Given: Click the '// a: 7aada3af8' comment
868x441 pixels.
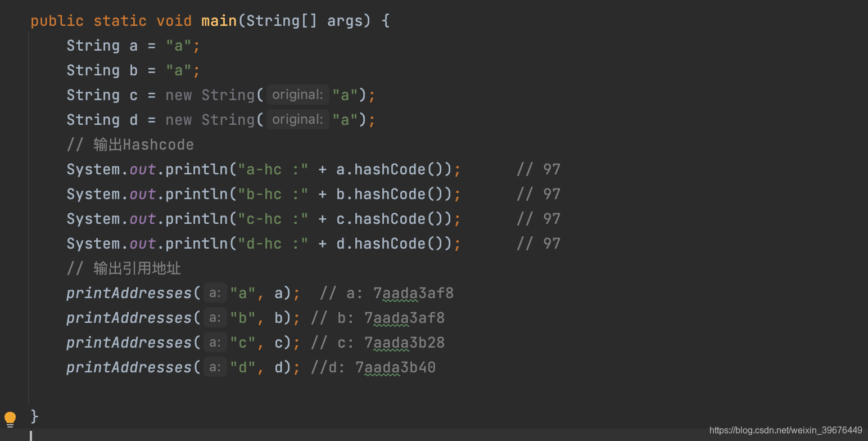Looking at the screenshot, I should [x=386, y=293].
